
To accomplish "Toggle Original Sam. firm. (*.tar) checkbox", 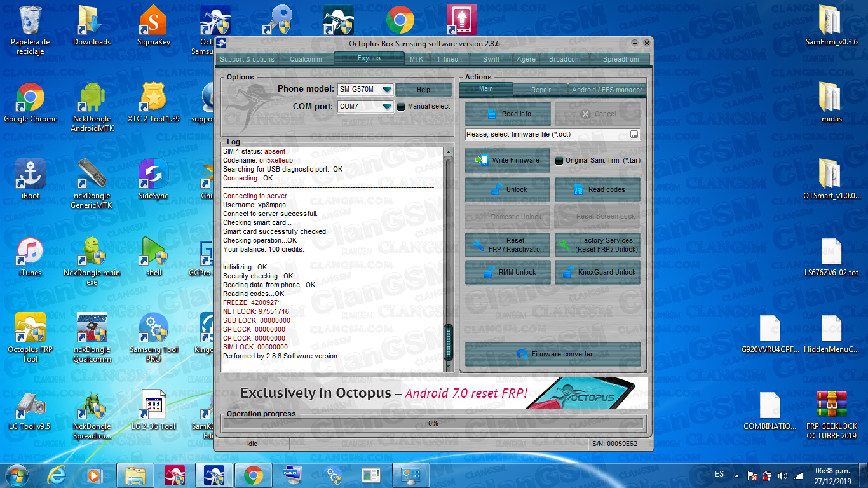I will coord(559,161).
